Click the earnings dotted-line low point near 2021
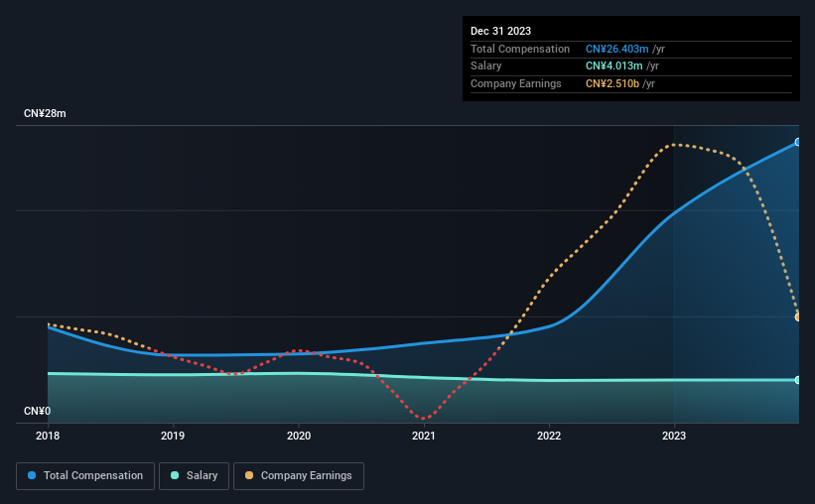 [424, 418]
